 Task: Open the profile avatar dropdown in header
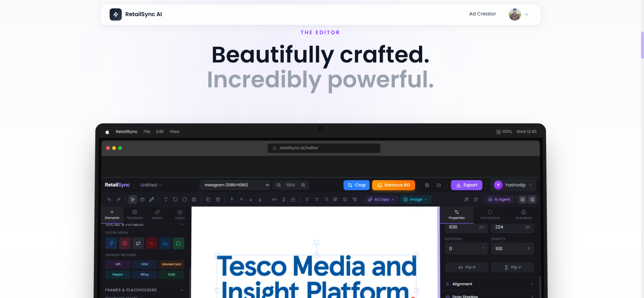[519, 14]
